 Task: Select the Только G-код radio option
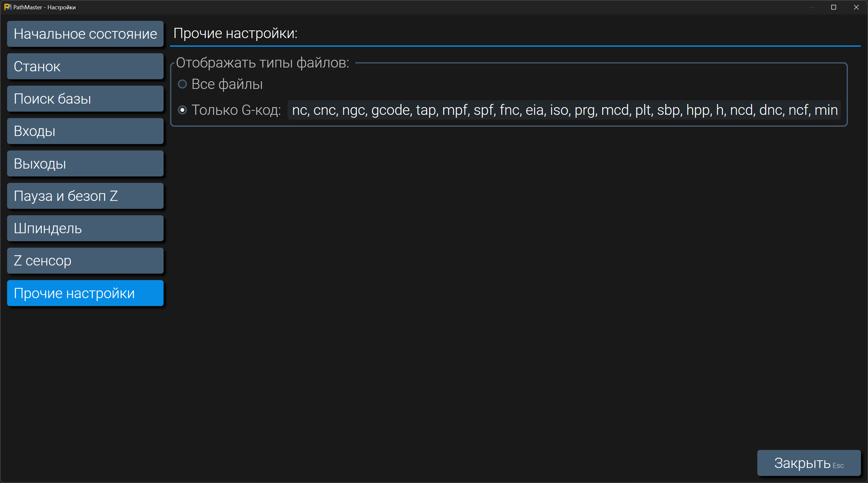[182, 110]
